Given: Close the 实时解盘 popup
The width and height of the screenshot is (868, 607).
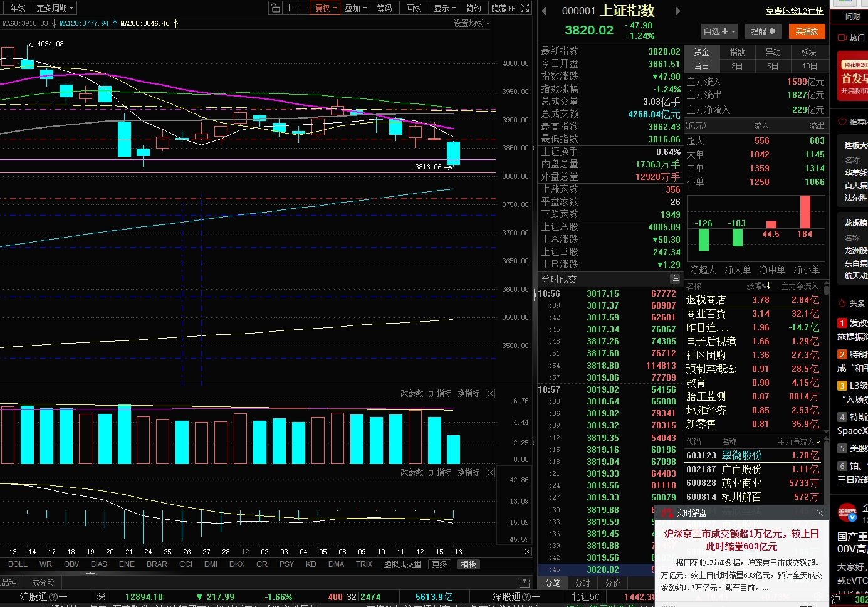Looking at the screenshot, I should (820, 513).
